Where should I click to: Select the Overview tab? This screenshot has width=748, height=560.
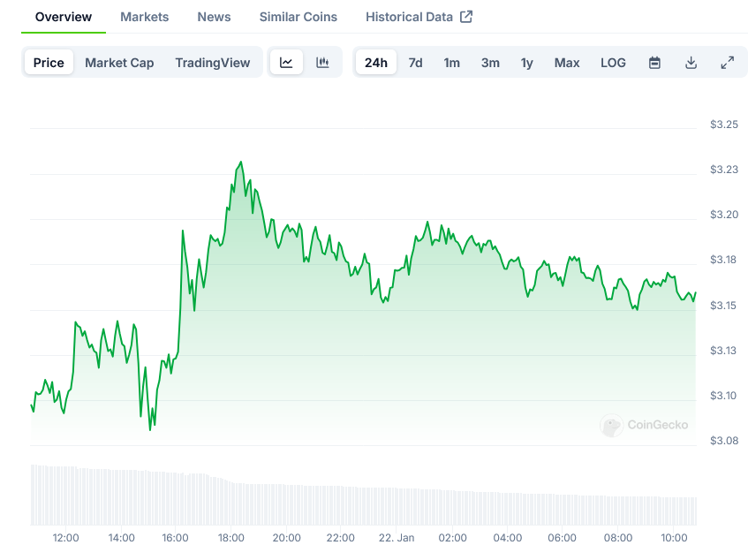click(x=63, y=16)
